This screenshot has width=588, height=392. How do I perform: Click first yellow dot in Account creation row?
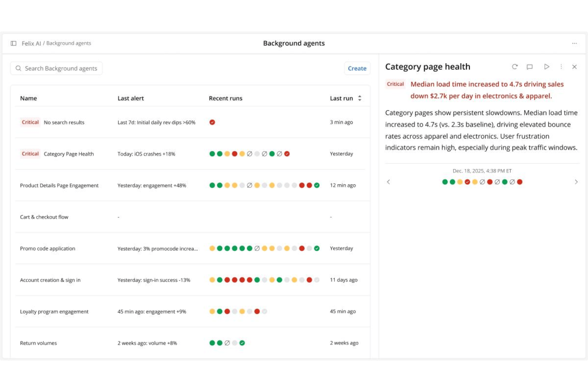(x=212, y=280)
